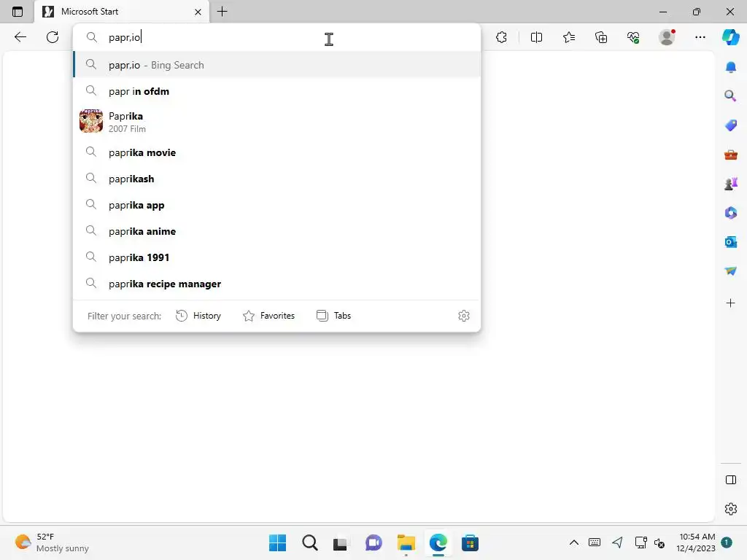Go back using the browser back arrow
Image resolution: width=747 pixels, height=560 pixels.
[20, 37]
